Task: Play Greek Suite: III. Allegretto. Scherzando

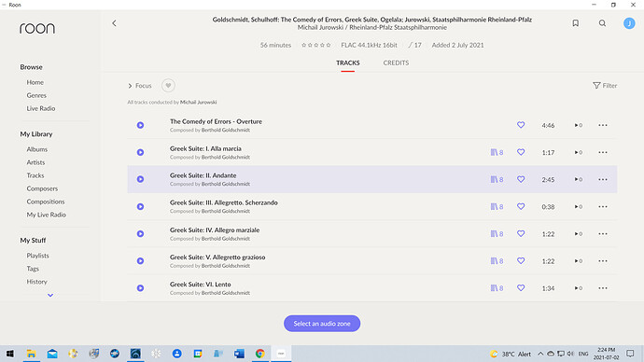Action: 140,206
